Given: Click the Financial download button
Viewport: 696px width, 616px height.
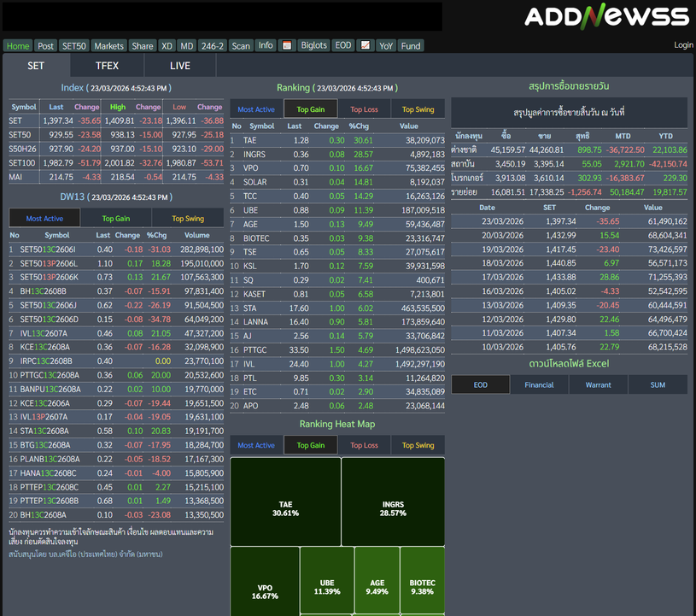Looking at the screenshot, I should (539, 385).
